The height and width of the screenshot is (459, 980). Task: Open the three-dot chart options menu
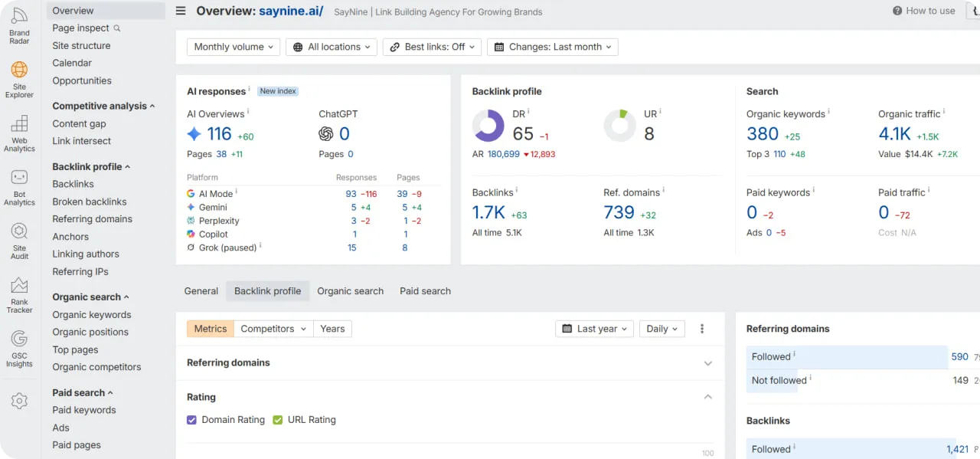(702, 329)
